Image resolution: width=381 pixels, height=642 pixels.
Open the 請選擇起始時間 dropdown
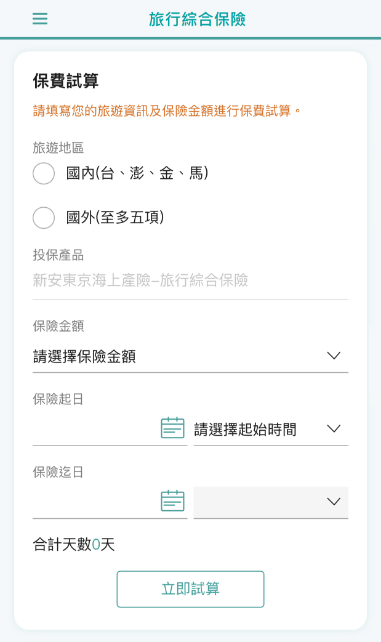pyautogui.click(x=271, y=429)
